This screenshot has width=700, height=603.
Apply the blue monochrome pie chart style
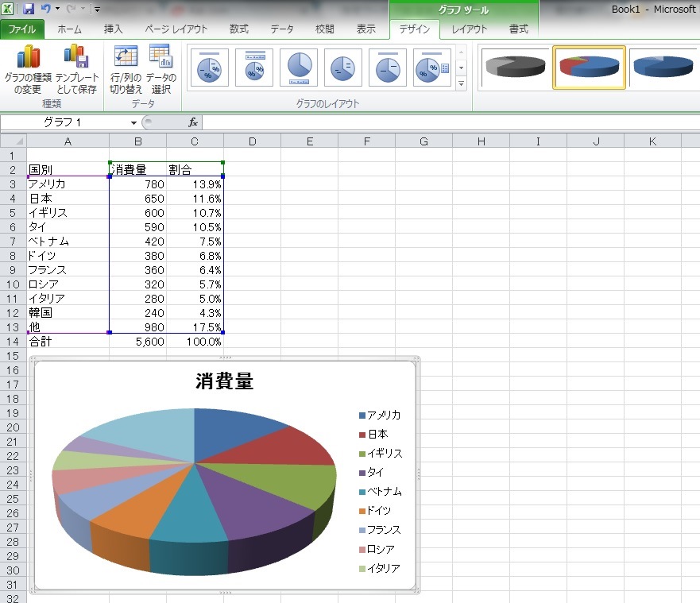point(663,68)
